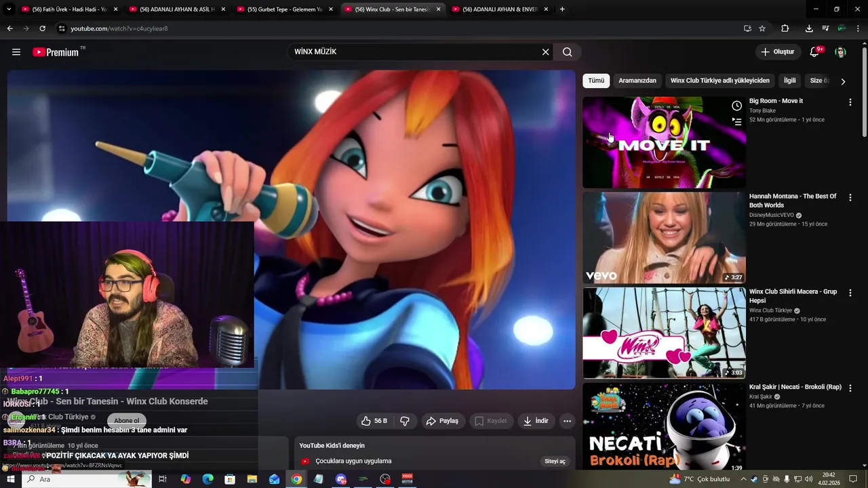Open Chrome media control icon

(x=825, y=28)
